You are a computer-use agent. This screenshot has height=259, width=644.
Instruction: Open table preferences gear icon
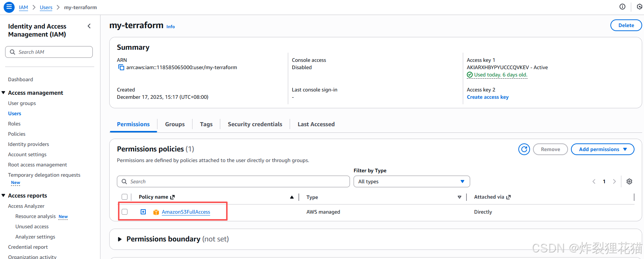tap(629, 181)
